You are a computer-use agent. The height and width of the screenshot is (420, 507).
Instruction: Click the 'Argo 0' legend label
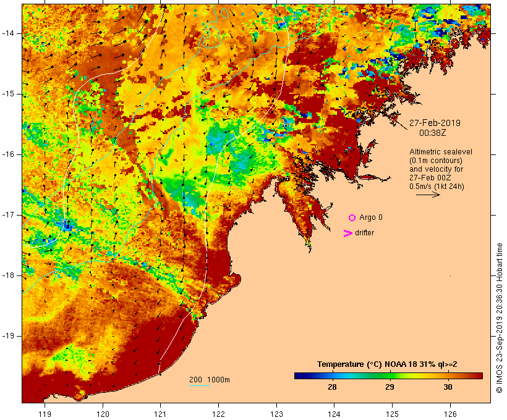pyautogui.click(x=371, y=217)
